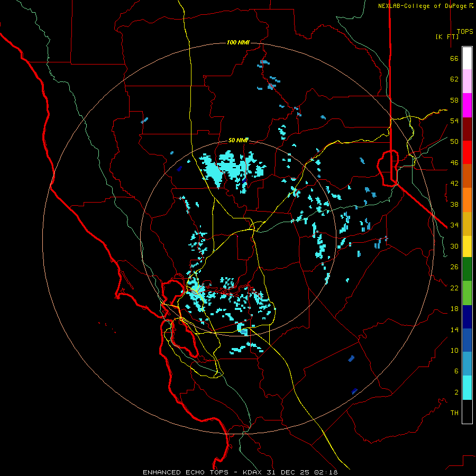Click the "50 NMI" range ring label

[x=239, y=140]
